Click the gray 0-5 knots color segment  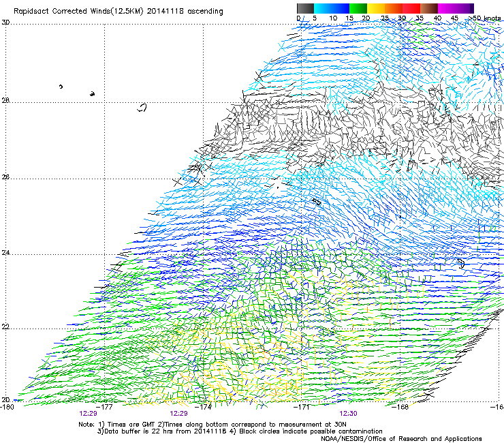point(305,8)
